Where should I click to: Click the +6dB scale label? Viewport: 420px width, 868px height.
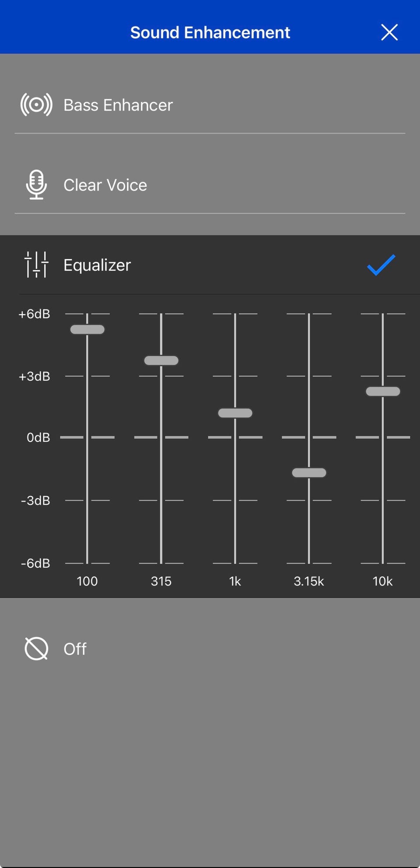pyautogui.click(x=34, y=314)
